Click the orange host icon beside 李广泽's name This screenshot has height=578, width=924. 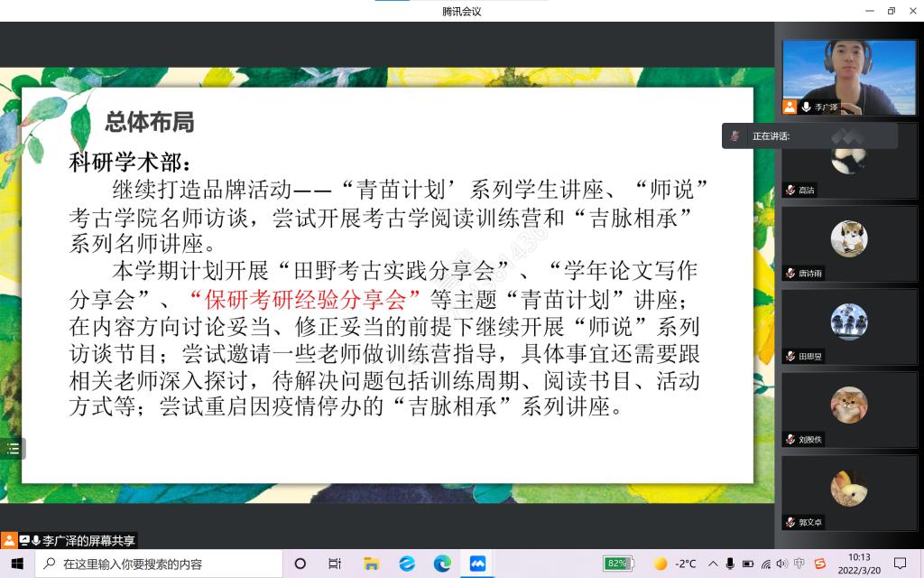790,107
